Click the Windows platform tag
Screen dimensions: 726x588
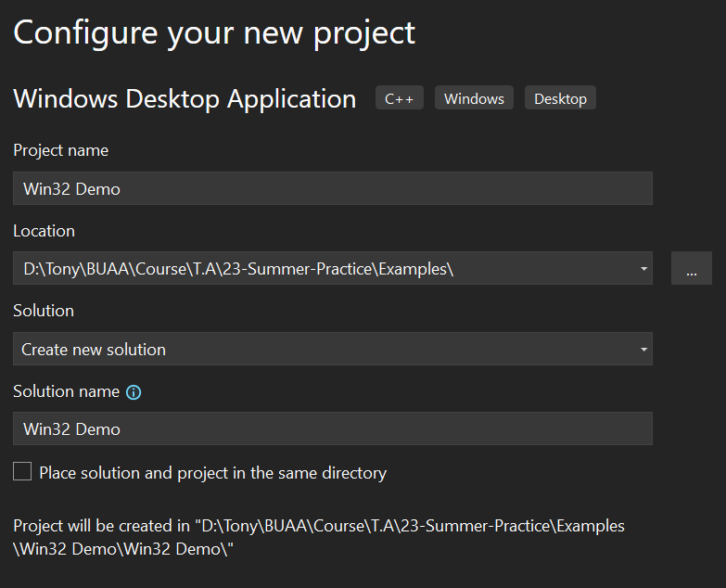[474, 98]
